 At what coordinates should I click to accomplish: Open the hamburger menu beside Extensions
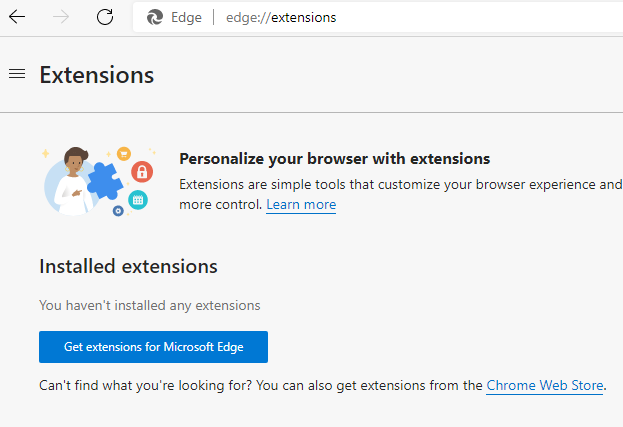tap(16, 74)
